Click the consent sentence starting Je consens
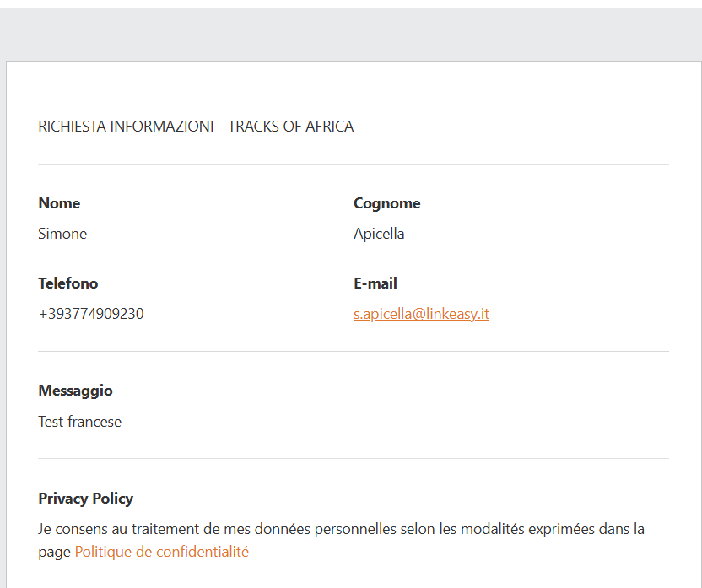 (x=341, y=540)
